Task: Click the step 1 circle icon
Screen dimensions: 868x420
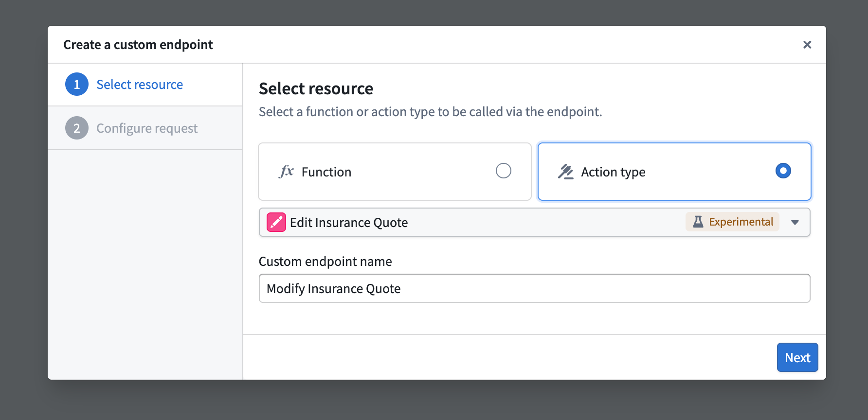Action: pos(77,85)
